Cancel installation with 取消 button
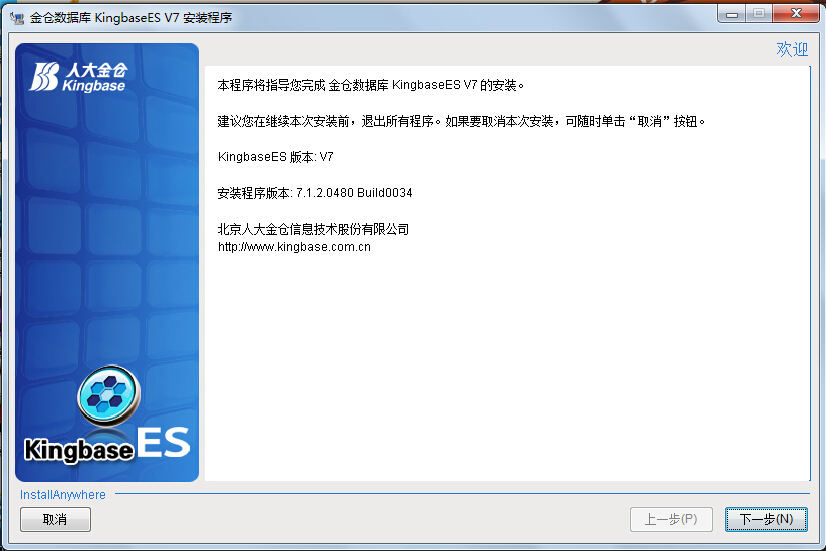 (55, 519)
